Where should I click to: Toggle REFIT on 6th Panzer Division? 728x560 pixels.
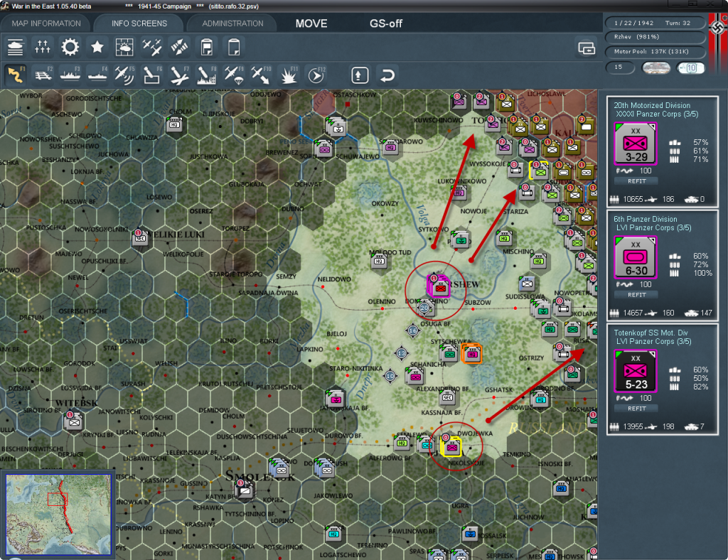point(636,295)
